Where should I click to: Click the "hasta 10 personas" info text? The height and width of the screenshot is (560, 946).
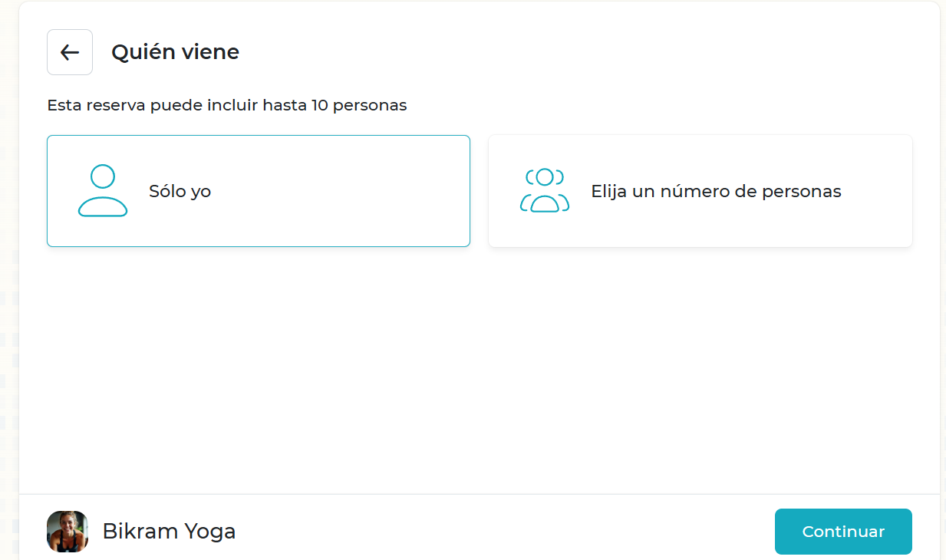(226, 105)
